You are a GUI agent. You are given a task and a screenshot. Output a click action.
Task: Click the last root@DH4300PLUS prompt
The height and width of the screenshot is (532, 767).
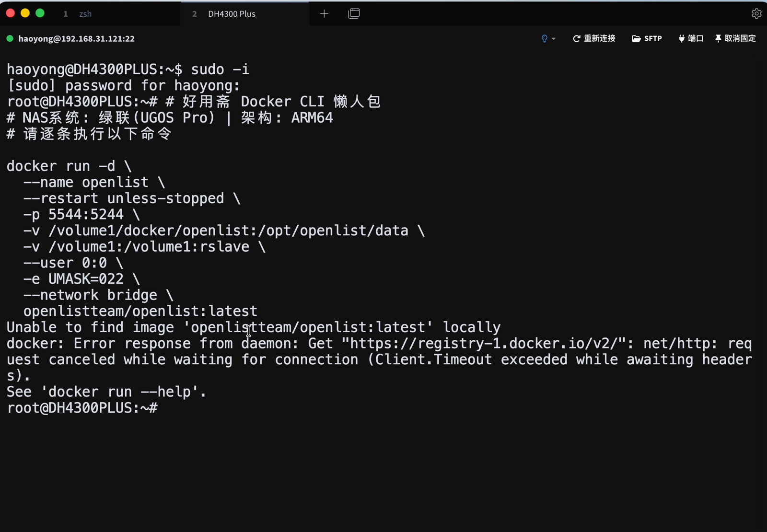click(82, 408)
